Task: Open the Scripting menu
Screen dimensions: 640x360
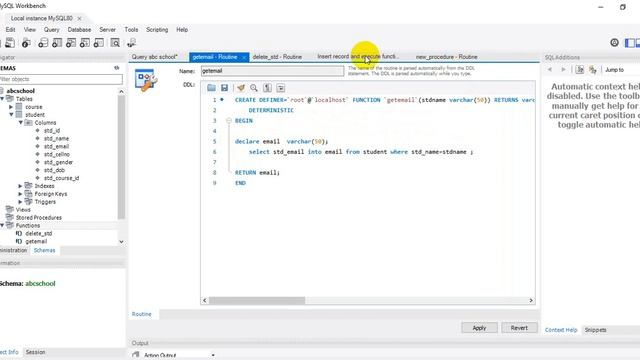Action: point(157,30)
